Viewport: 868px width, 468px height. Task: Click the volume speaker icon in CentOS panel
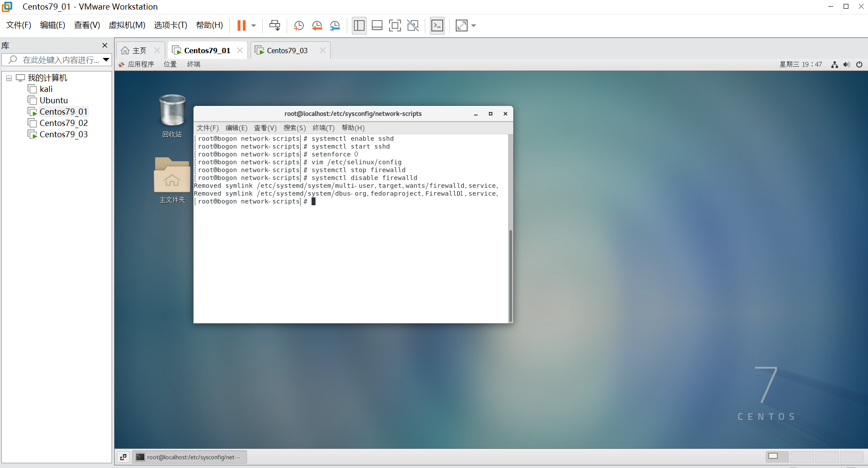click(x=847, y=64)
